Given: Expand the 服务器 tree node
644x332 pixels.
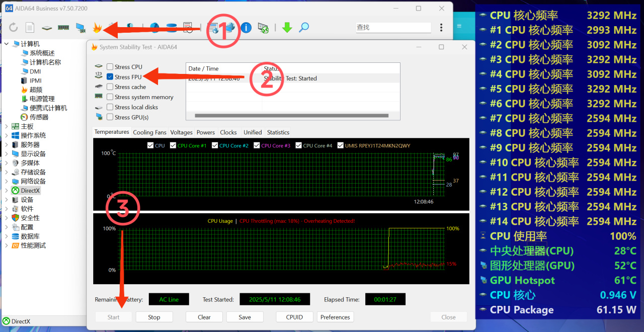Looking at the screenshot, I should pyautogui.click(x=7, y=145).
